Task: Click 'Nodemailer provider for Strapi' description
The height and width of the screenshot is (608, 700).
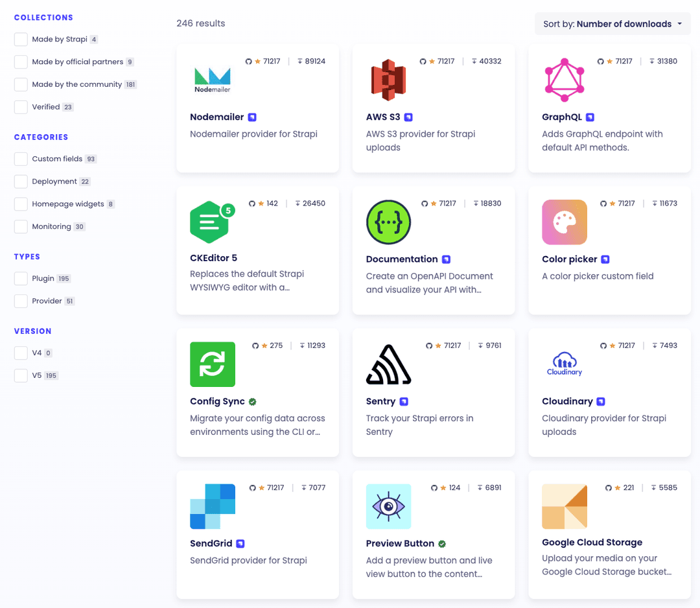Action: 253,134
